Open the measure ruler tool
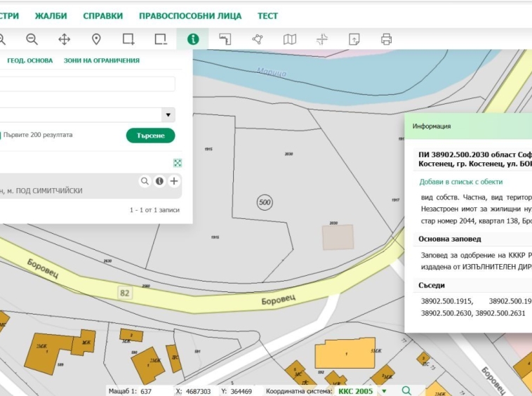The width and height of the screenshot is (532, 396). [225, 39]
